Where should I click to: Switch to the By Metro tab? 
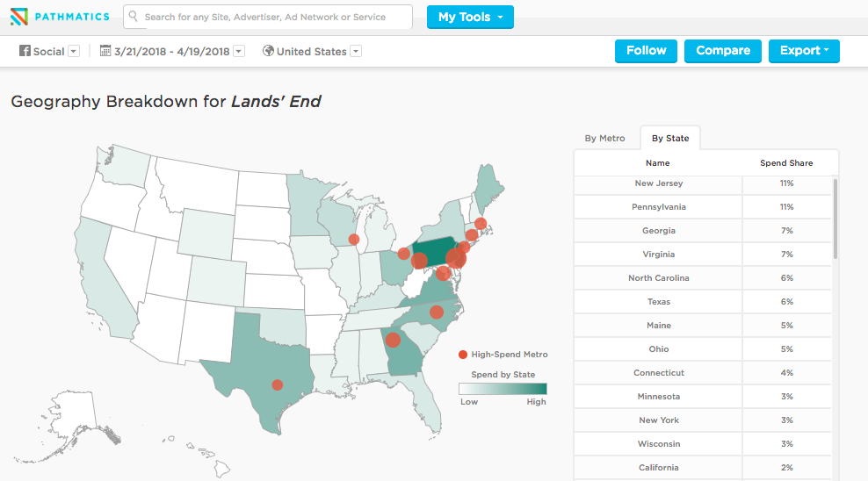(604, 138)
